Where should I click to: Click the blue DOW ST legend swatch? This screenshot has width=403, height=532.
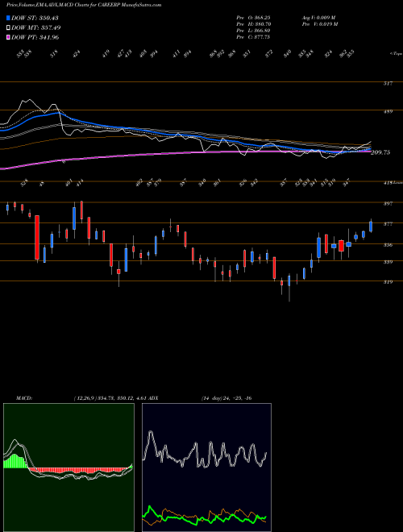(x=8, y=18)
